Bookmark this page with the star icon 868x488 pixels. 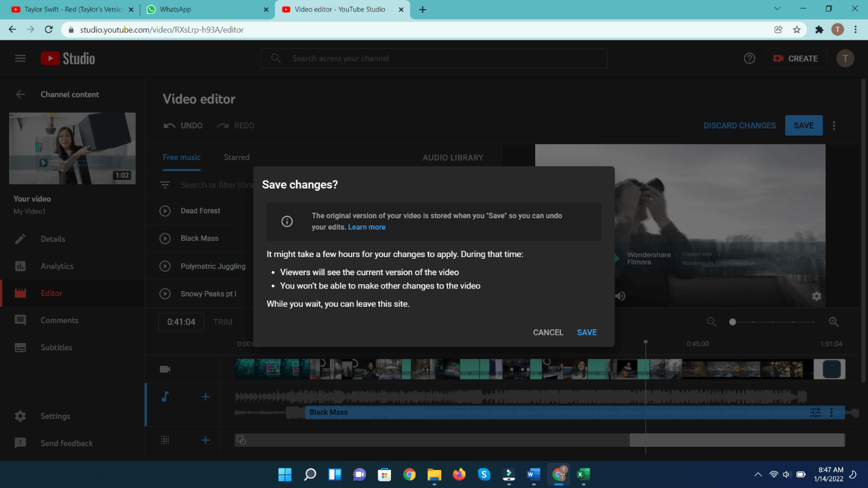tap(796, 29)
